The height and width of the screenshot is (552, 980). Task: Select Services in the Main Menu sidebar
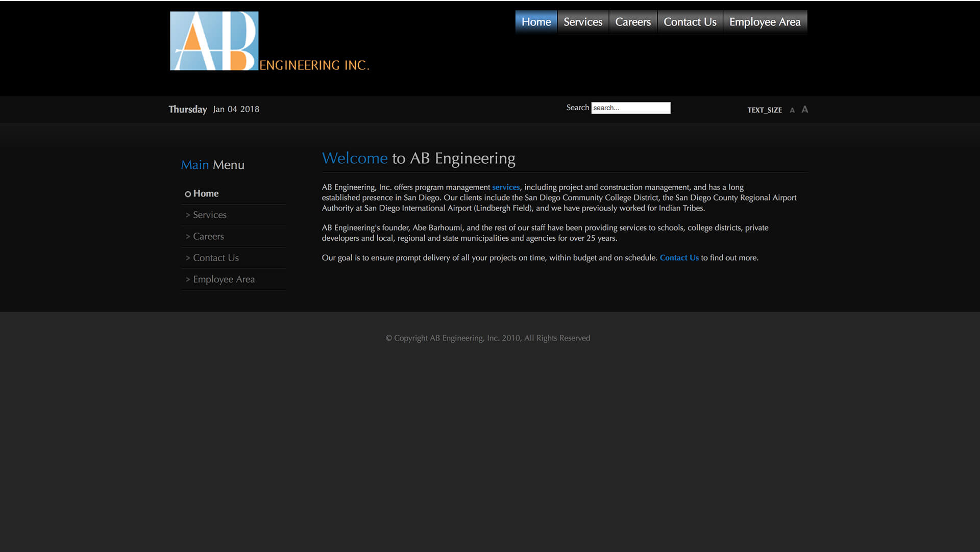209,215
